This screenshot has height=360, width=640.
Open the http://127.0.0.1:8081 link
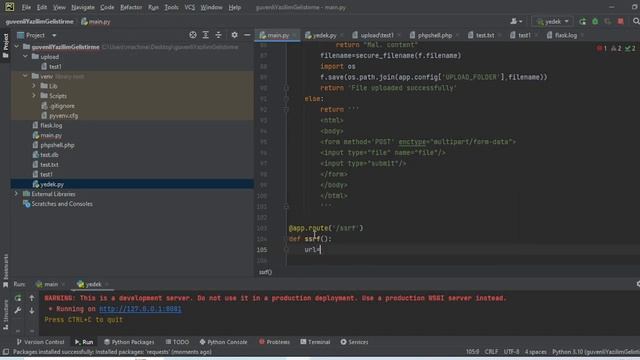[x=140, y=309]
